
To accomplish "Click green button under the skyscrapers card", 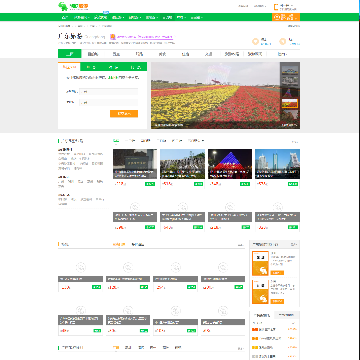I will coord(293,184).
